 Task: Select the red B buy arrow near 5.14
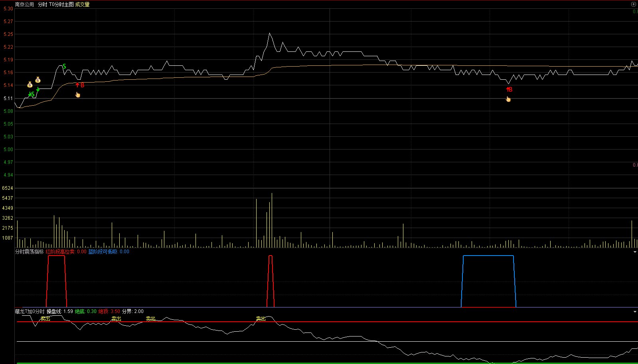[80, 85]
